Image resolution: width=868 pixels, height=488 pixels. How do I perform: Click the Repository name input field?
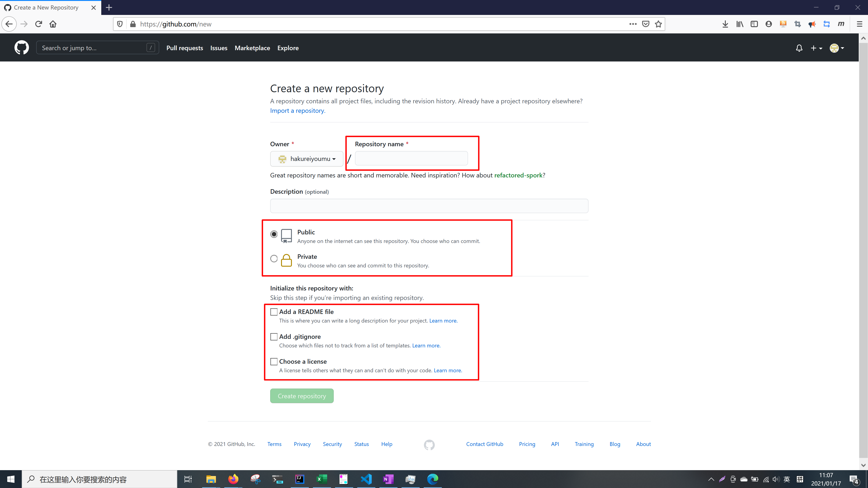click(x=411, y=158)
